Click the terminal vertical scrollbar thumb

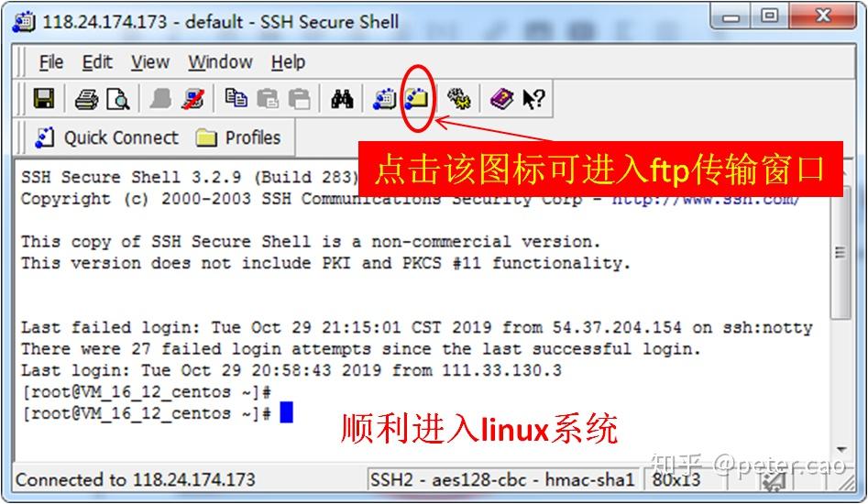841,253
